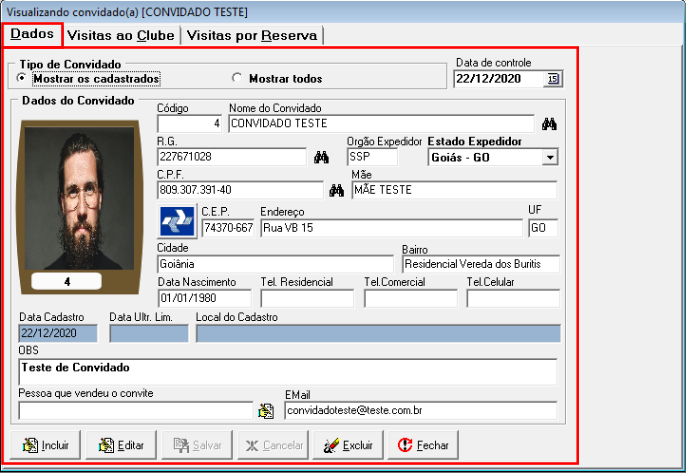Switch to Visitas ao Clube tab
Screen dimensions: 686x473
click(x=121, y=35)
